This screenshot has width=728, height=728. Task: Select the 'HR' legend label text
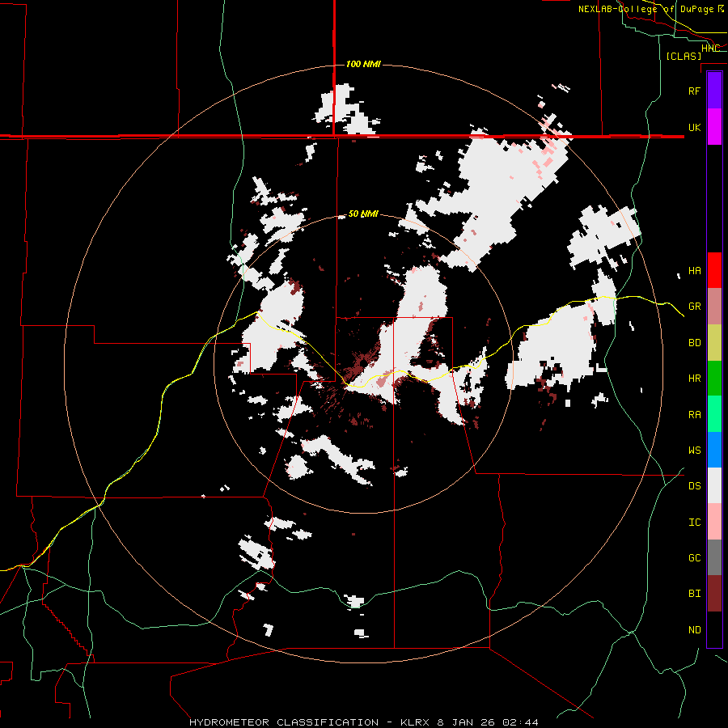[x=694, y=379]
